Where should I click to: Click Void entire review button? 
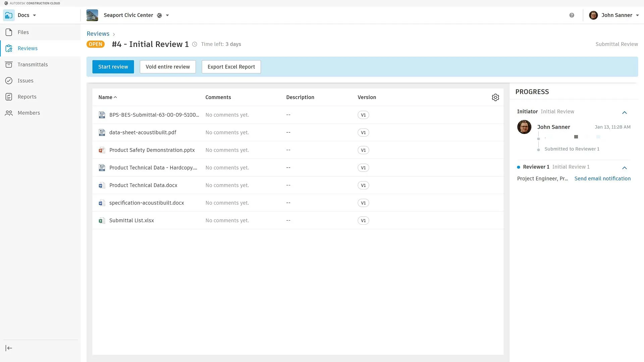pos(168,67)
